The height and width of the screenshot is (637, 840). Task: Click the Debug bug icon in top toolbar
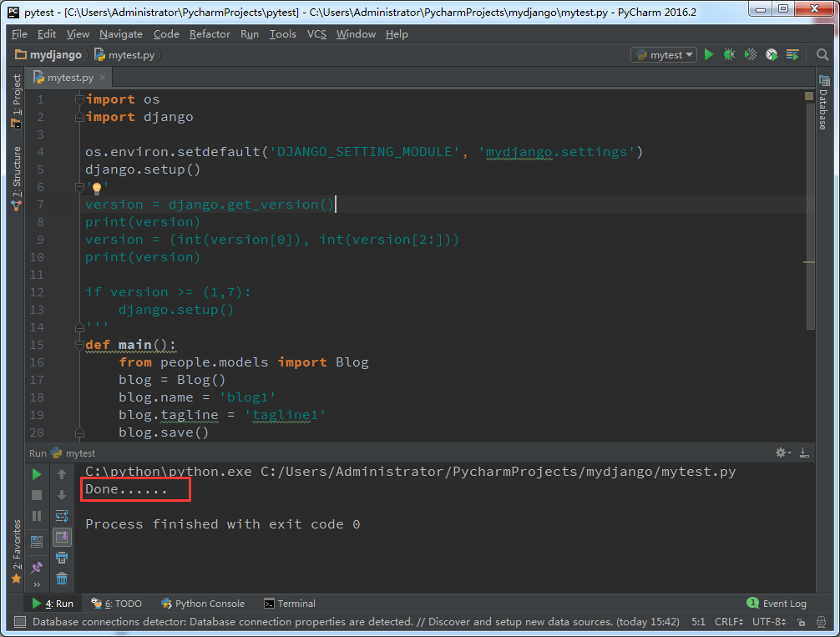point(730,54)
